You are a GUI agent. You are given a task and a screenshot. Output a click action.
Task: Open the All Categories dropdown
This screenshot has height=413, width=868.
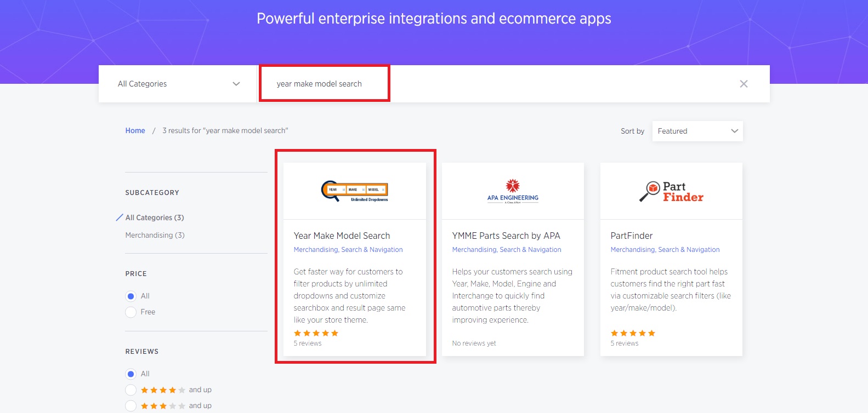[178, 84]
